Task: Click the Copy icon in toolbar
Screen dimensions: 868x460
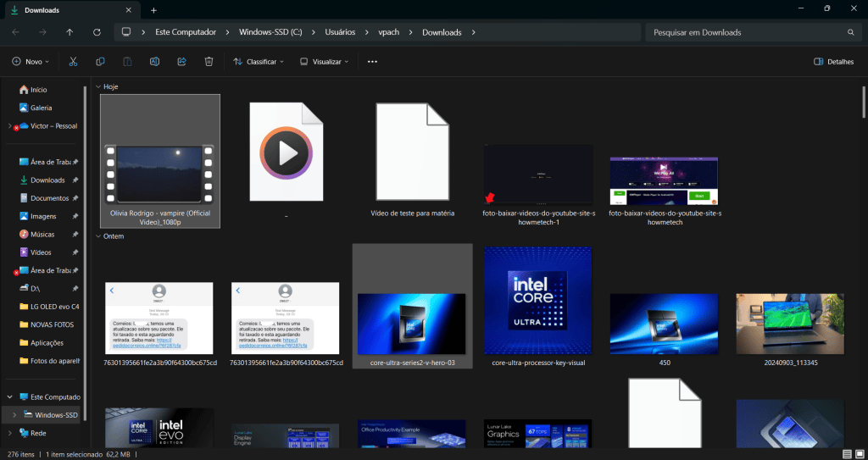Action: (x=100, y=62)
